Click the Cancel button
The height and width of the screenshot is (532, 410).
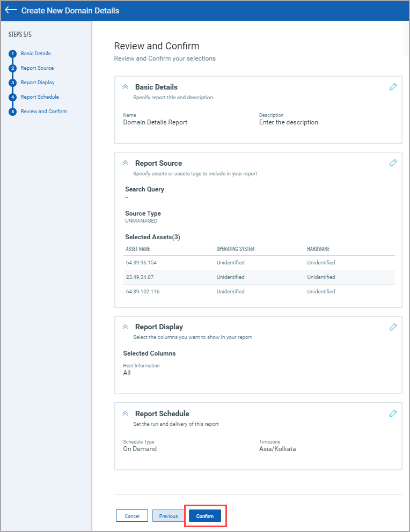132,516
